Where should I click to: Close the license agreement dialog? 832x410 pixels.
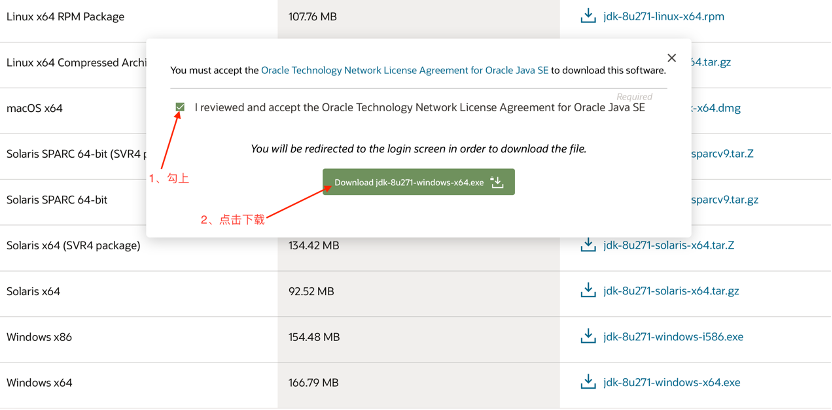(671, 58)
